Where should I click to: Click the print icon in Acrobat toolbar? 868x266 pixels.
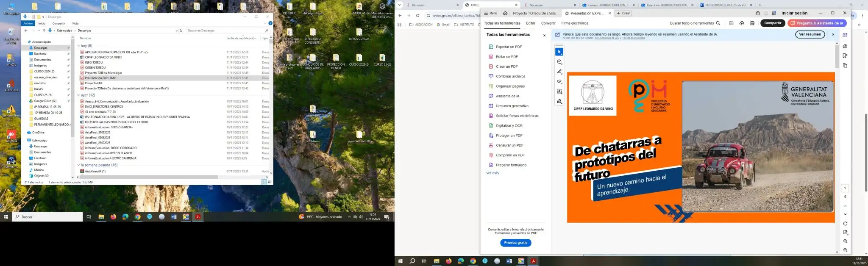pyautogui.click(x=752, y=23)
